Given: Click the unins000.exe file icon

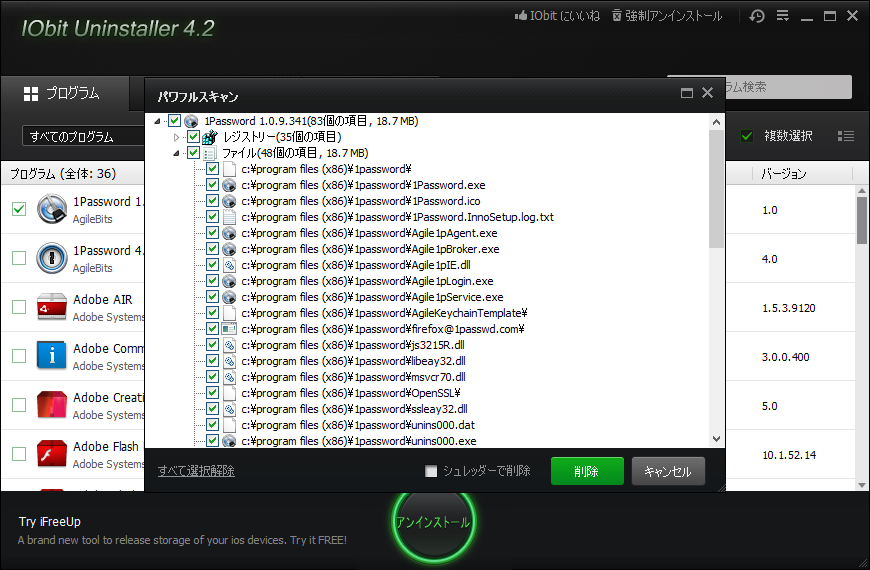Looking at the screenshot, I should point(229,441).
